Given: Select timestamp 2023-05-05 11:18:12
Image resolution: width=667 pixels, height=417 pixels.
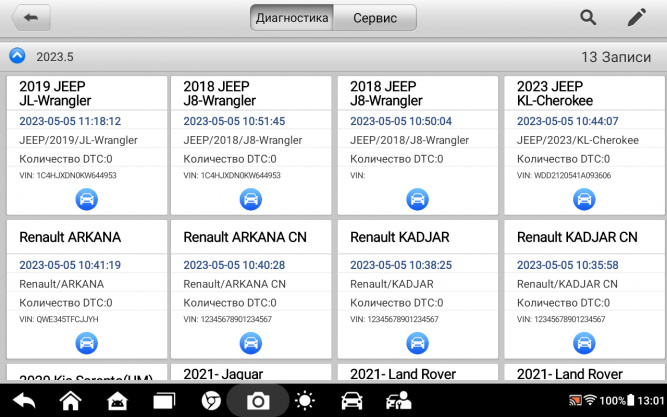Looking at the screenshot, I should (70, 121).
